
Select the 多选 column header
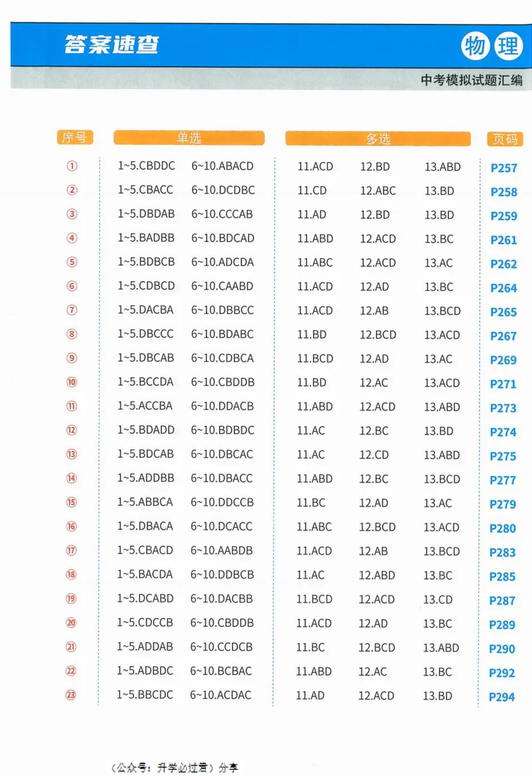378,138
